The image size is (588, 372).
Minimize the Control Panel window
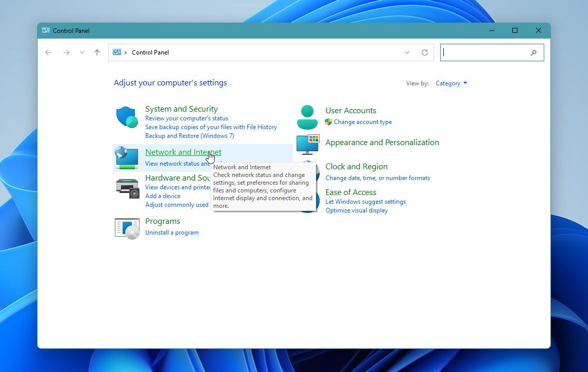click(492, 30)
